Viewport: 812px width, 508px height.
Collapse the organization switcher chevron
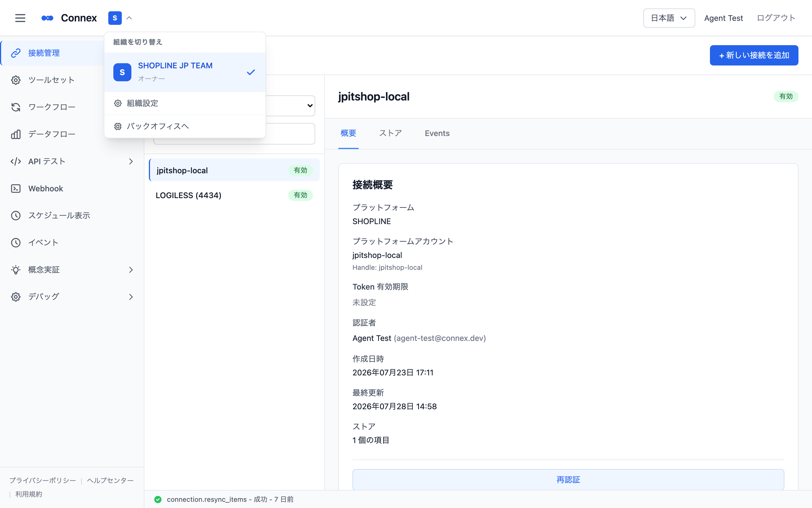pos(129,18)
